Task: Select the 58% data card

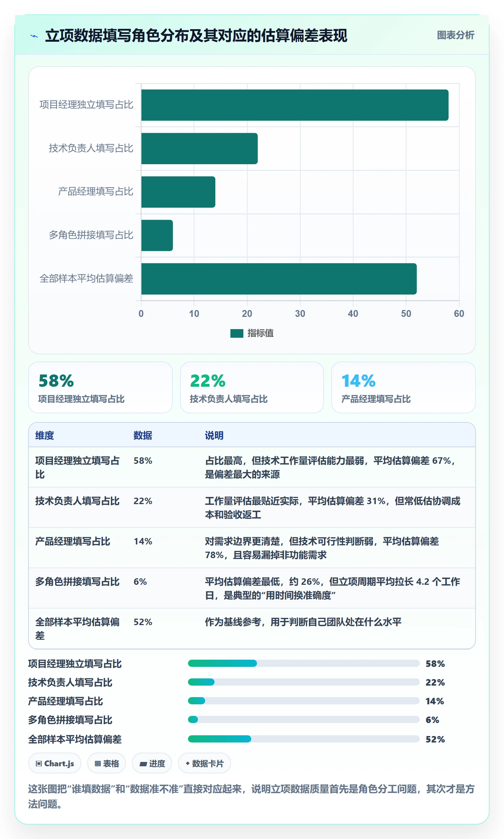Action: 100,387
